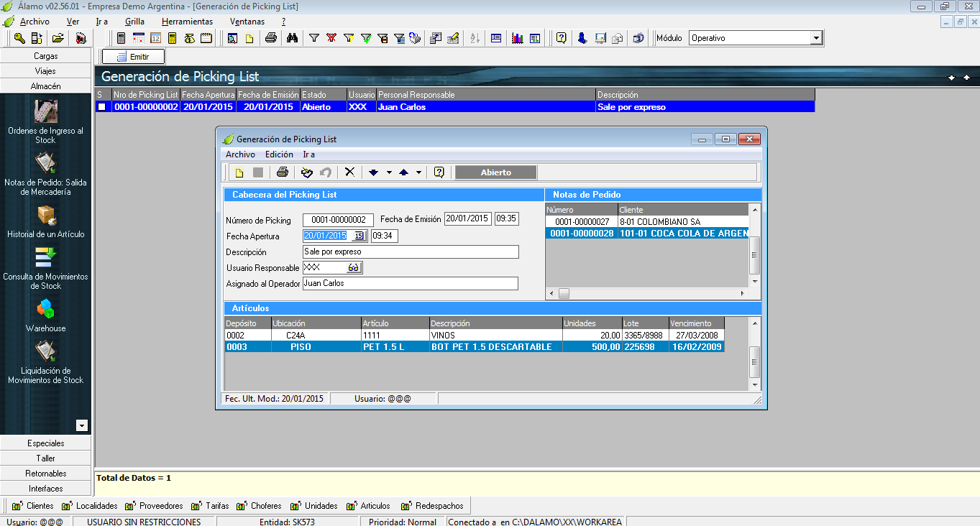980x526 pixels.
Task: Open the Interfaces sidebar section
Action: [46, 489]
